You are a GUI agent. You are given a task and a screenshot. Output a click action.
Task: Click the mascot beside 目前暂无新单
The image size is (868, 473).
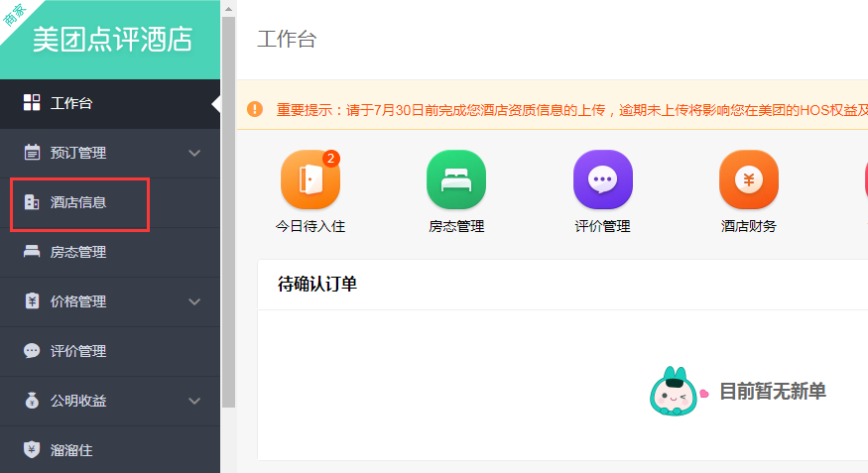point(675,391)
